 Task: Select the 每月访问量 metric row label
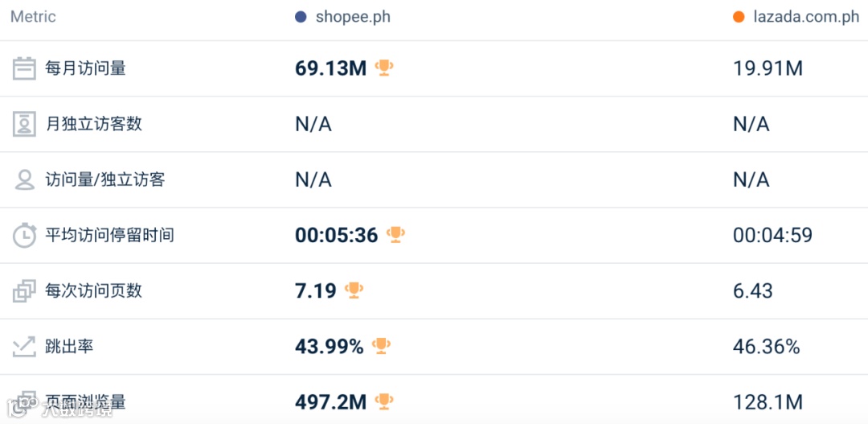[85, 68]
